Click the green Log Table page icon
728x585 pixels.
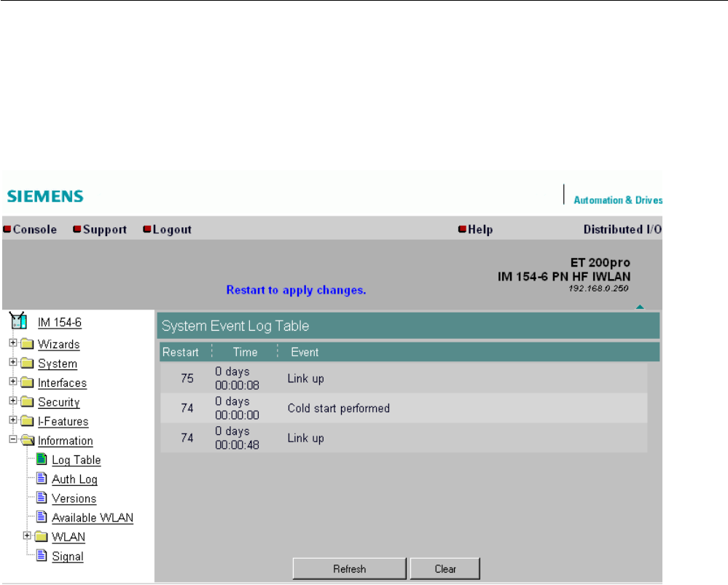click(42, 459)
